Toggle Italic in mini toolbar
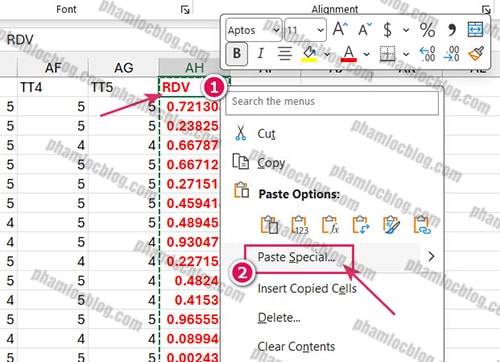 [261, 53]
